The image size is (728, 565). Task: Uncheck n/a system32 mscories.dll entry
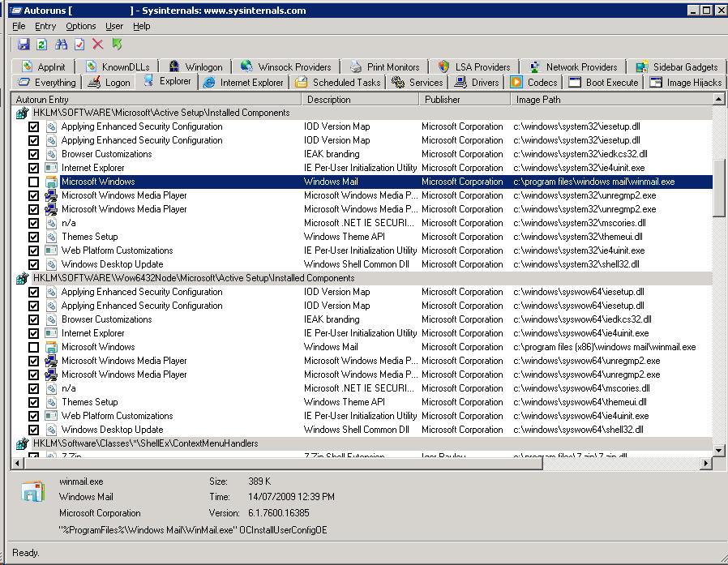pyautogui.click(x=33, y=223)
